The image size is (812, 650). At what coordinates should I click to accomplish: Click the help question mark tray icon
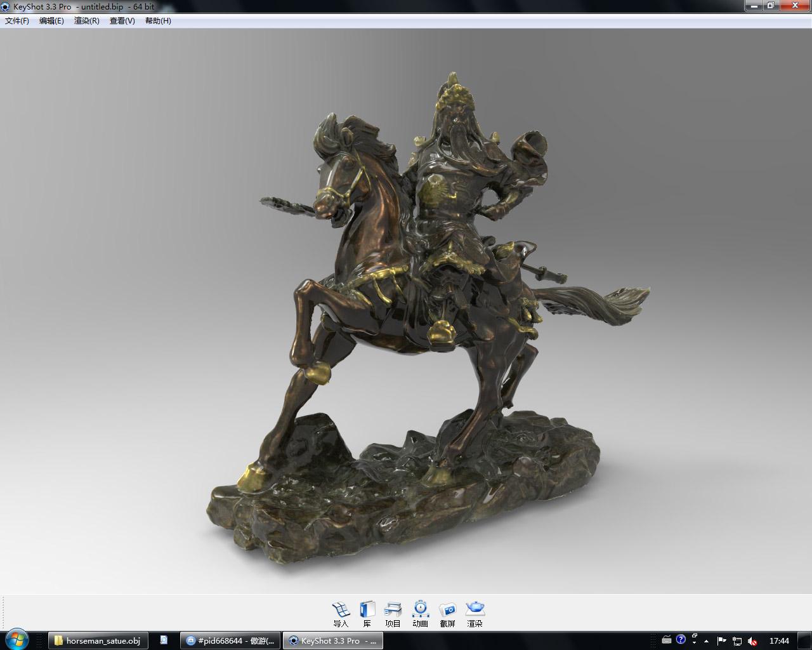pyautogui.click(x=681, y=640)
